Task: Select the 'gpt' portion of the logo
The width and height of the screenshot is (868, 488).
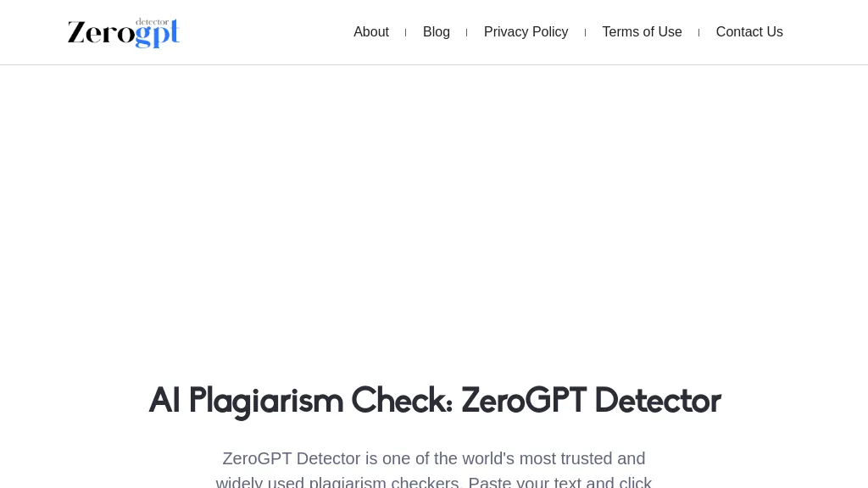Action: pos(157,36)
